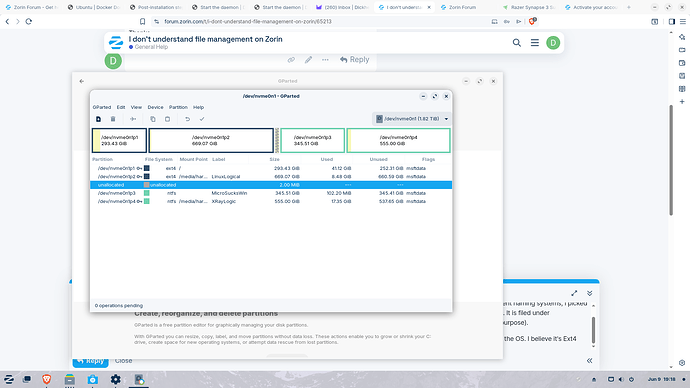Click the Resize/Move partition toolbar icon
690x388 pixels.
click(x=133, y=119)
